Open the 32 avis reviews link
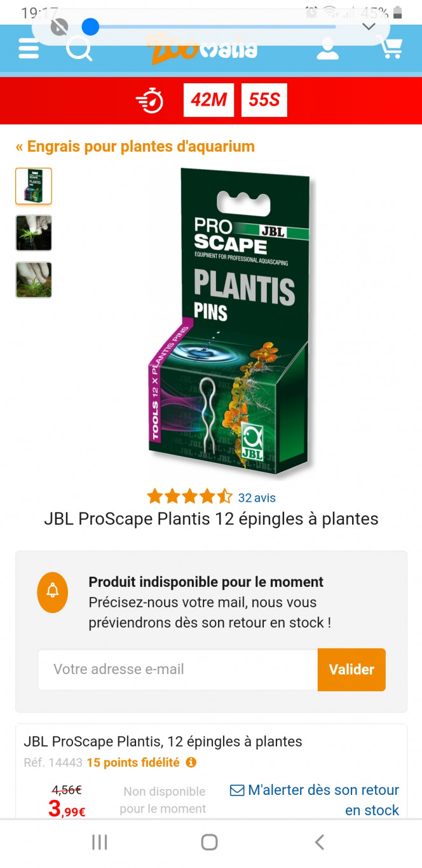The width and height of the screenshot is (422, 868). [x=257, y=498]
